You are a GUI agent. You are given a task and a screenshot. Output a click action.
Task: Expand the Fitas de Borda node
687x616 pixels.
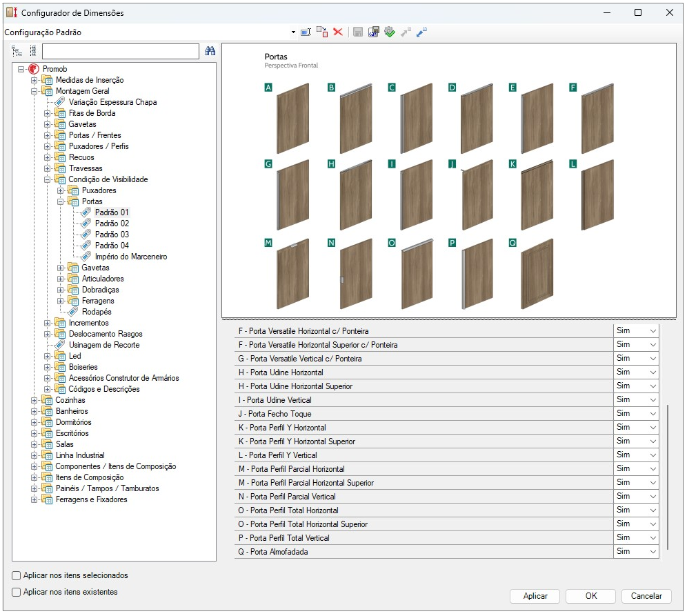(x=48, y=113)
